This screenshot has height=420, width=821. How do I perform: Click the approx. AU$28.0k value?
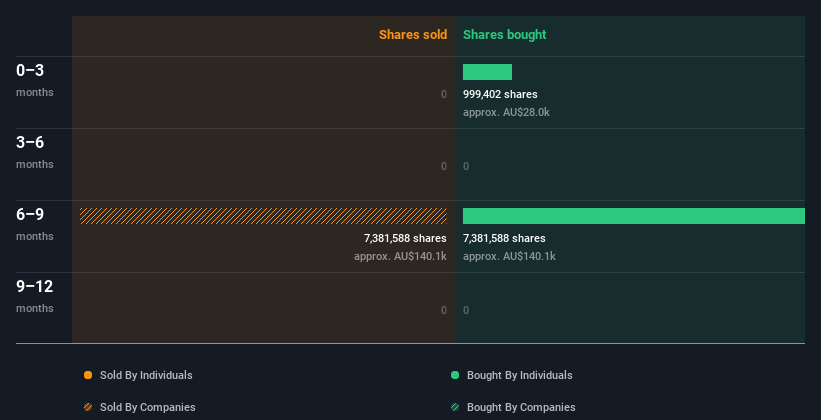(x=506, y=112)
